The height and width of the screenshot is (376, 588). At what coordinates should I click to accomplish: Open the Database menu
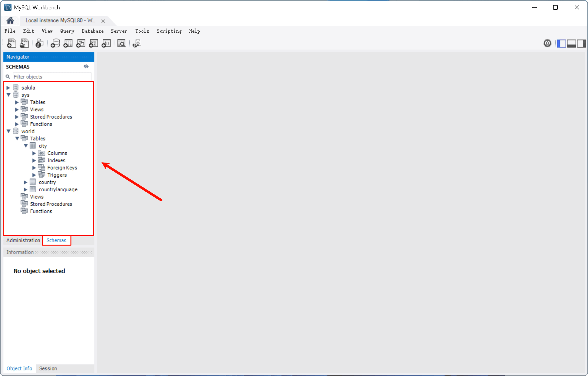[93, 31]
